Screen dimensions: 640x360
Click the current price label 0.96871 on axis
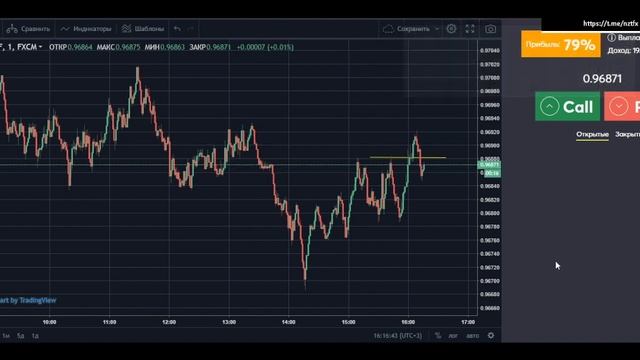489,165
